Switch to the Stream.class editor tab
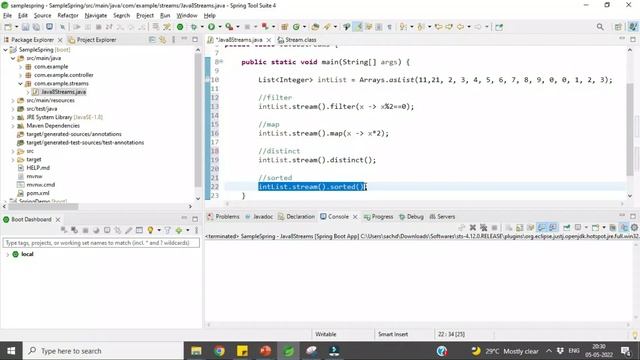This screenshot has width=640, height=360. click(297, 40)
